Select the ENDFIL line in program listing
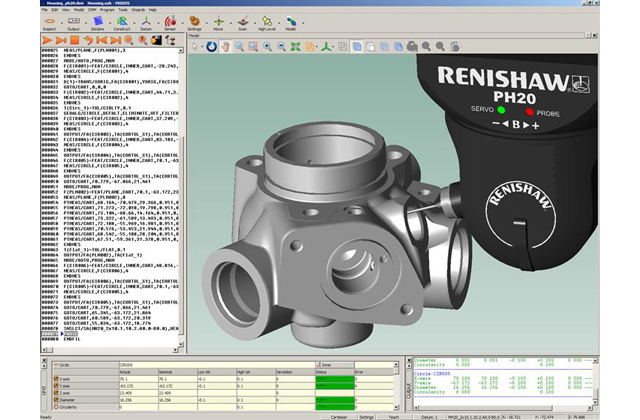The image size is (640, 420). pyautogui.click(x=72, y=339)
